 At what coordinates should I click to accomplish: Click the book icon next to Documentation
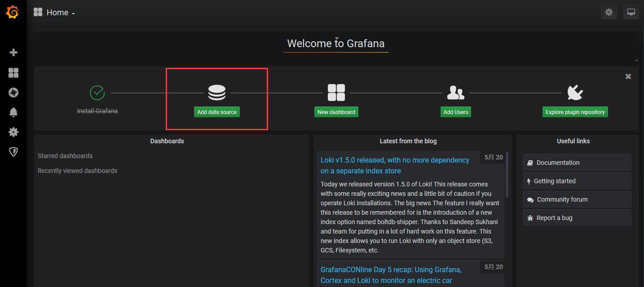click(x=530, y=163)
